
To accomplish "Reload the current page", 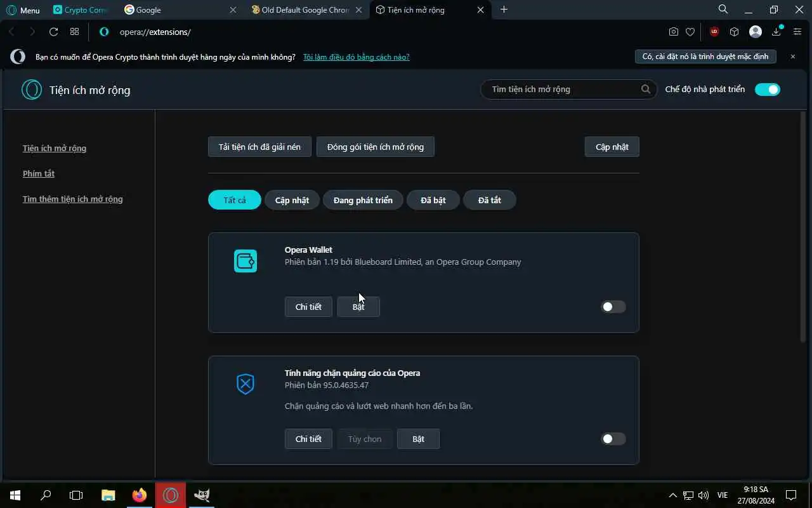I will [x=53, y=32].
